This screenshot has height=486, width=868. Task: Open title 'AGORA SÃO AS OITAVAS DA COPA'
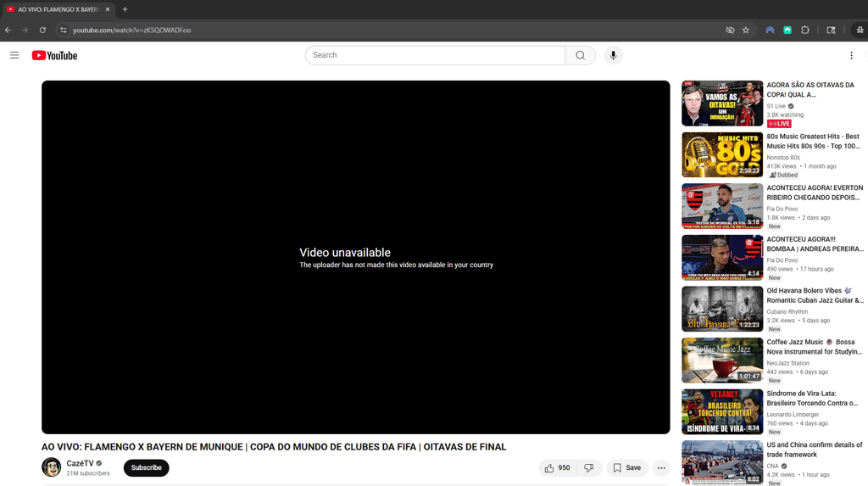click(x=810, y=90)
